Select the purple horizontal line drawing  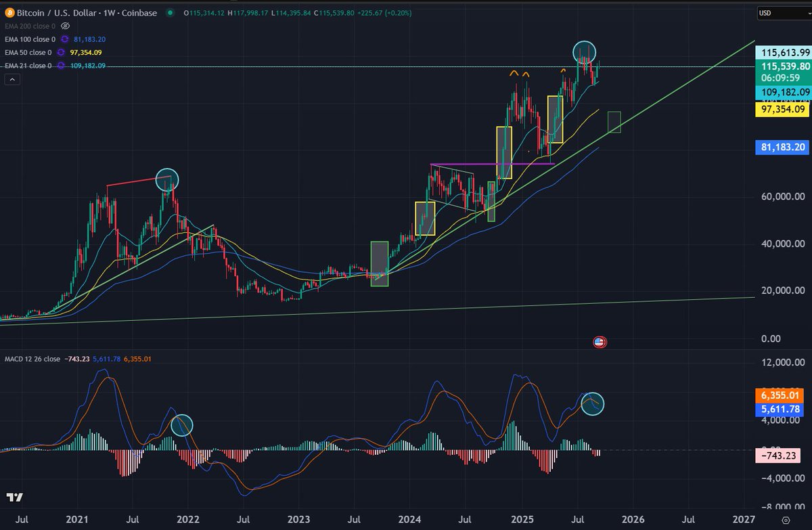pos(493,164)
